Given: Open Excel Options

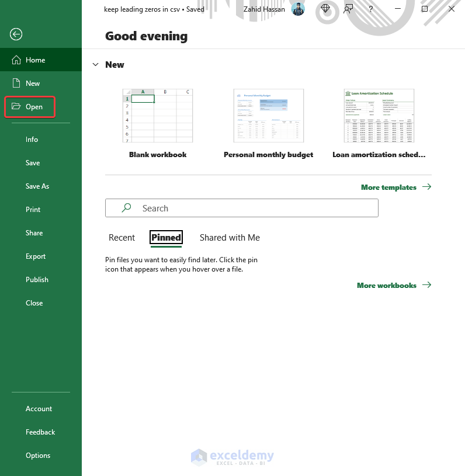Looking at the screenshot, I should 37,456.
